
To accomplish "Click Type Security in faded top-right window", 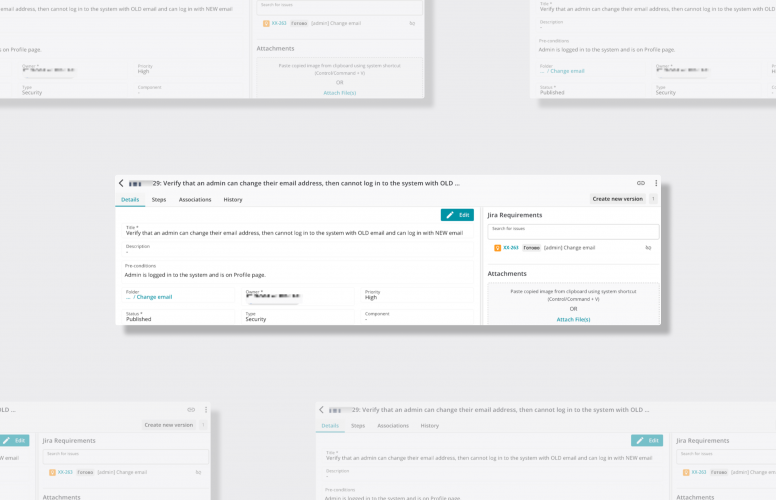I will [666, 93].
